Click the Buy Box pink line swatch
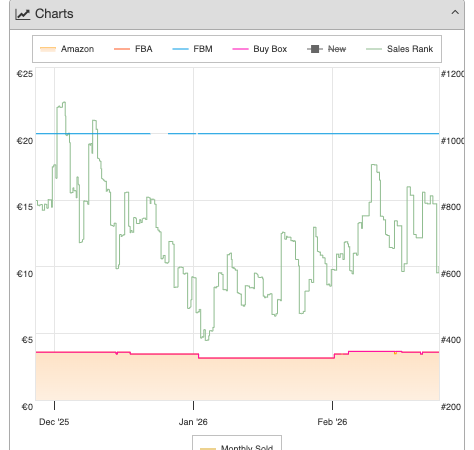This screenshot has width=474, height=450. (x=240, y=49)
